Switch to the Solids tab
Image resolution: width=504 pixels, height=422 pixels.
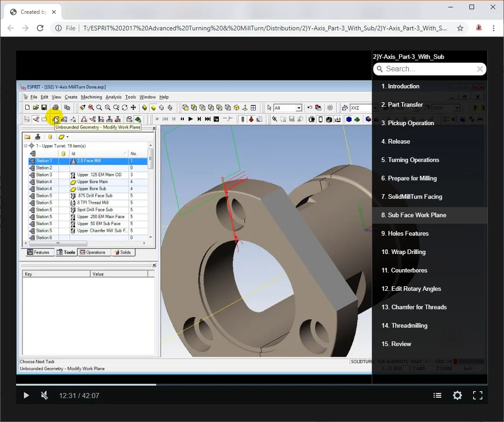(x=123, y=253)
